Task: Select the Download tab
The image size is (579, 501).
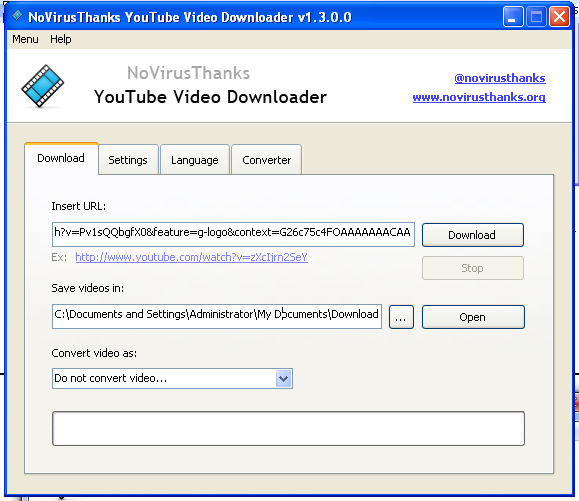Action: click(61, 158)
